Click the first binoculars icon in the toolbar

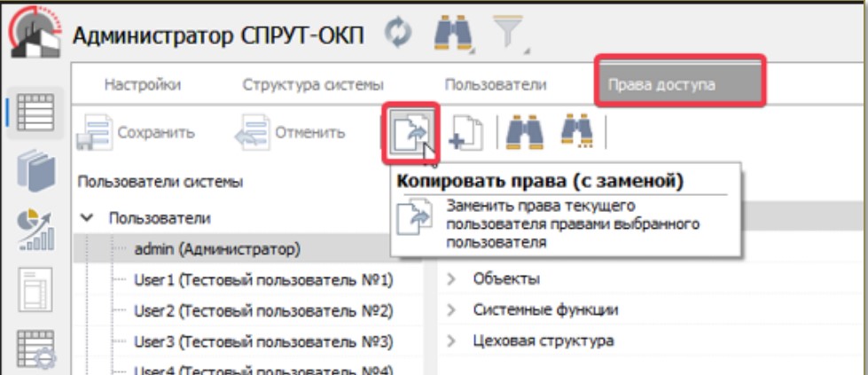point(525,132)
